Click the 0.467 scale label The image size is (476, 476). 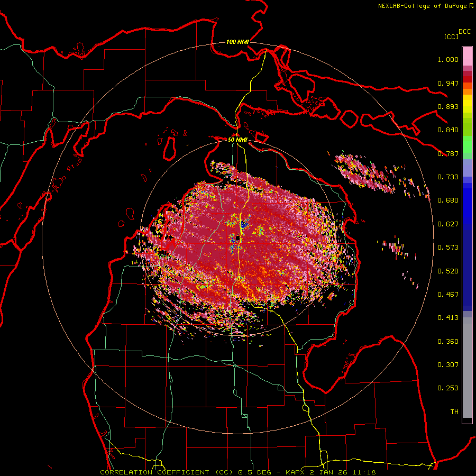coord(448,295)
